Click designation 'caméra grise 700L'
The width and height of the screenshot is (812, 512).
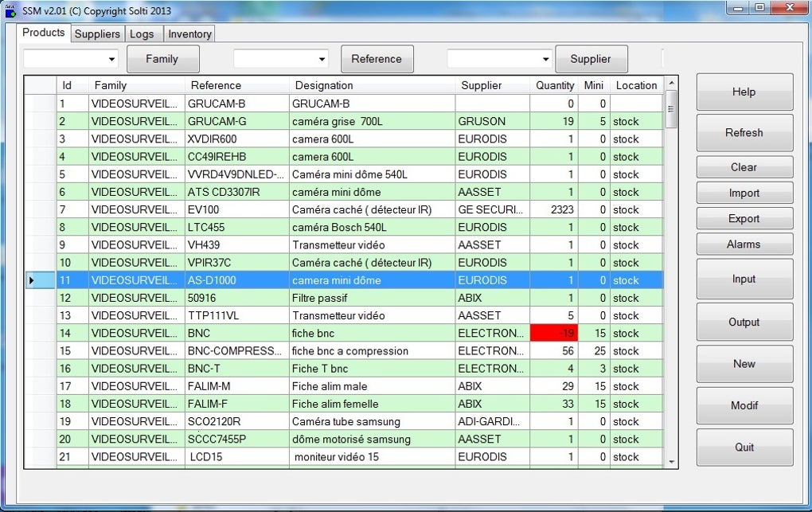click(373, 121)
